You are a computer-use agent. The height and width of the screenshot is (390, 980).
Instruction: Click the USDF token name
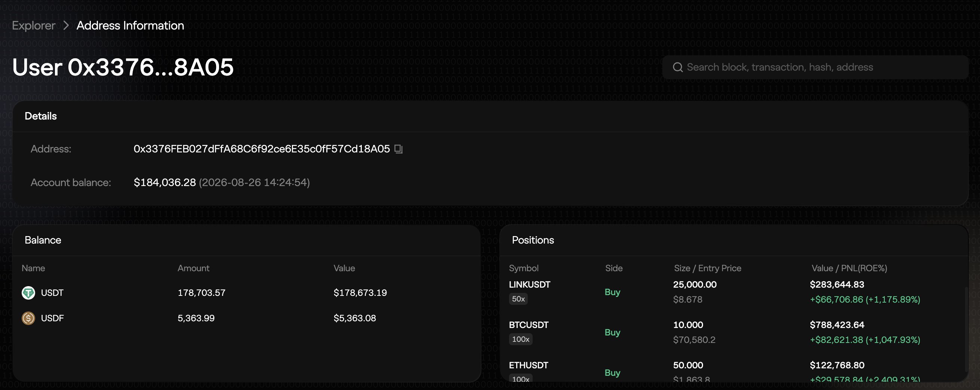click(x=52, y=318)
